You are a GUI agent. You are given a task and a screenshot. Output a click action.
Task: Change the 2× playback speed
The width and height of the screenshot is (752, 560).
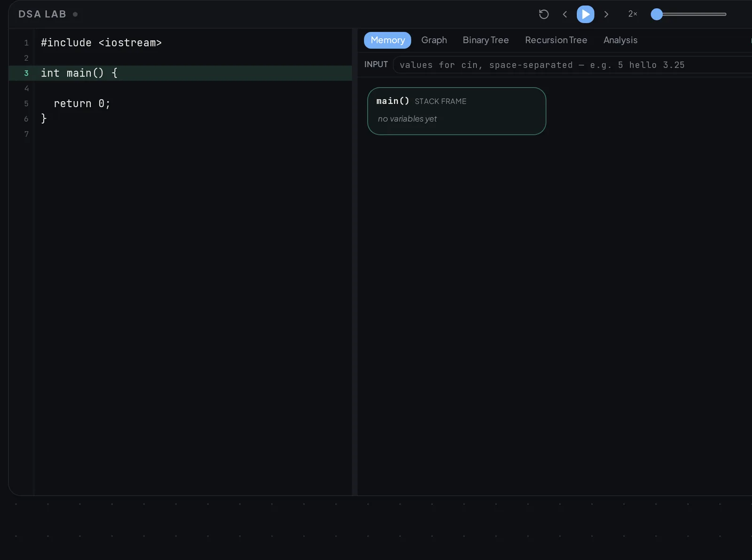[633, 14]
